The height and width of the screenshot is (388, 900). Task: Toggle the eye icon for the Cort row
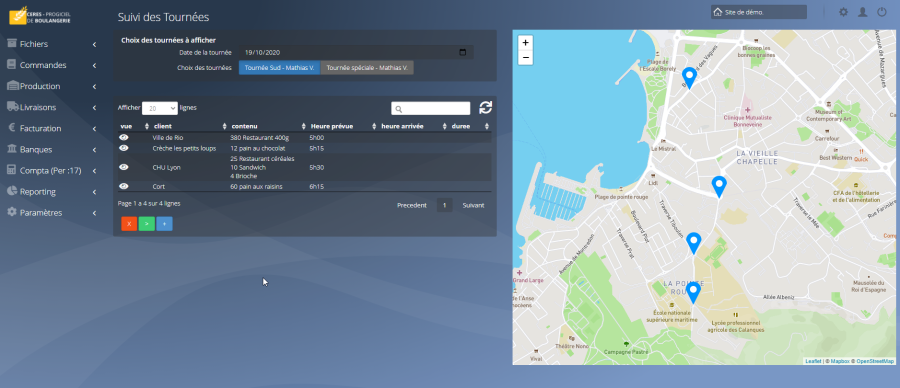123,186
